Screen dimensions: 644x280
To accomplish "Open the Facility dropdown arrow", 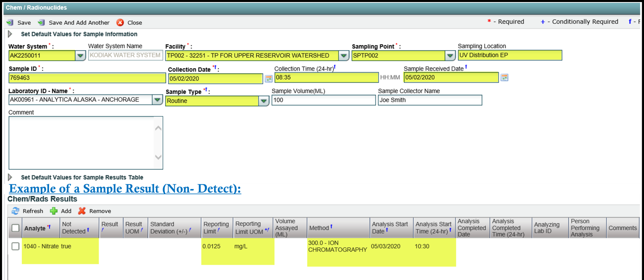I will point(344,56).
